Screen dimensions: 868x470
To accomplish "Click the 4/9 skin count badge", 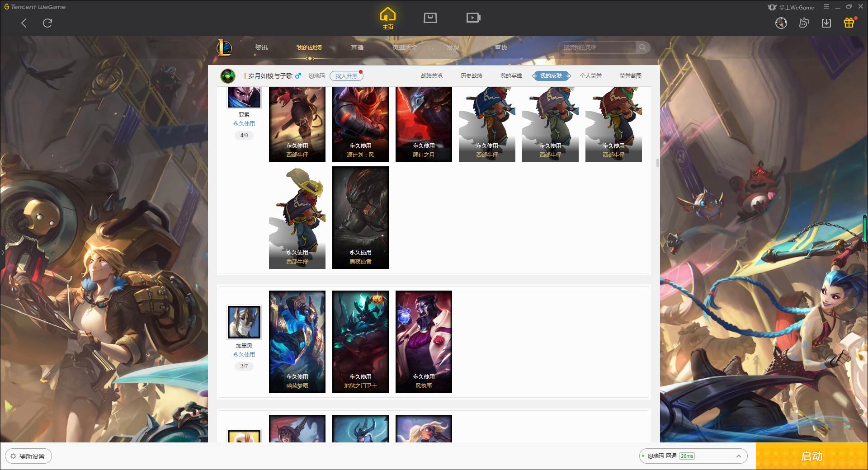I will coord(244,135).
